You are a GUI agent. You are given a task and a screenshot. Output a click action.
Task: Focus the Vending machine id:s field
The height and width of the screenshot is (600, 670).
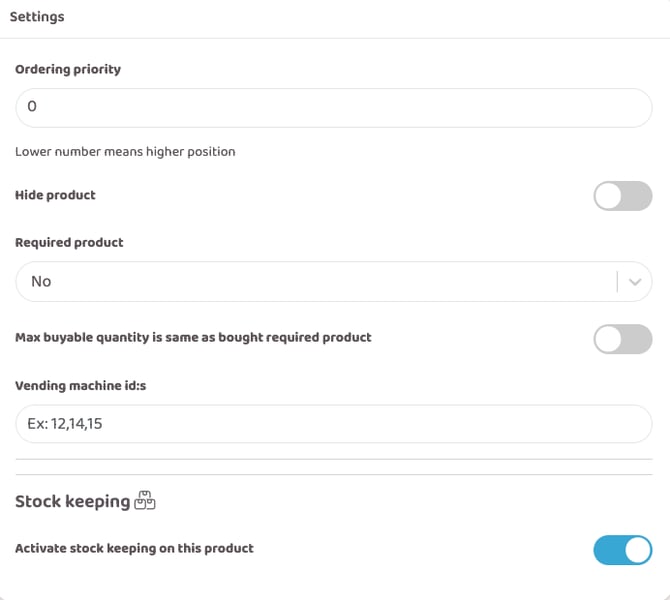tap(333, 424)
